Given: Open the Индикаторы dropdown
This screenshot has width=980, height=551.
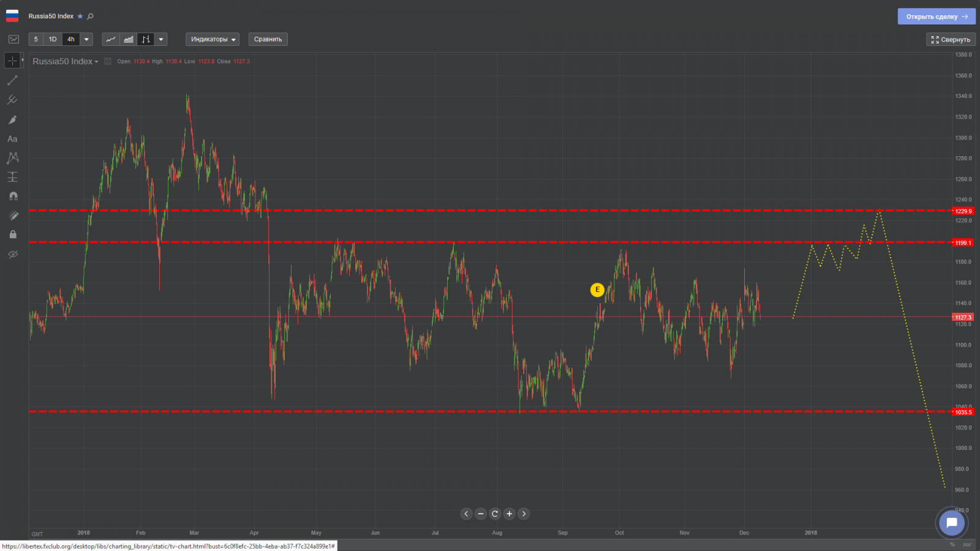Looking at the screenshot, I should pyautogui.click(x=213, y=39).
